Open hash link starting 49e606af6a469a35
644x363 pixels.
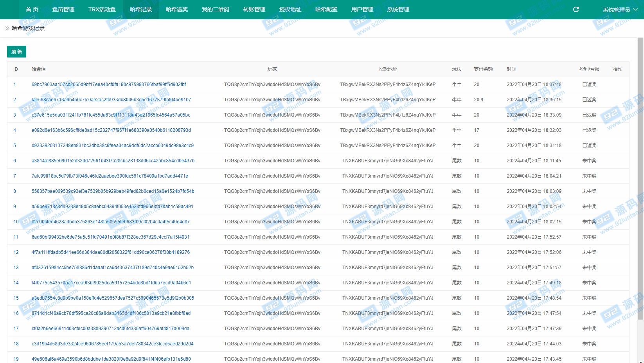click(112, 359)
